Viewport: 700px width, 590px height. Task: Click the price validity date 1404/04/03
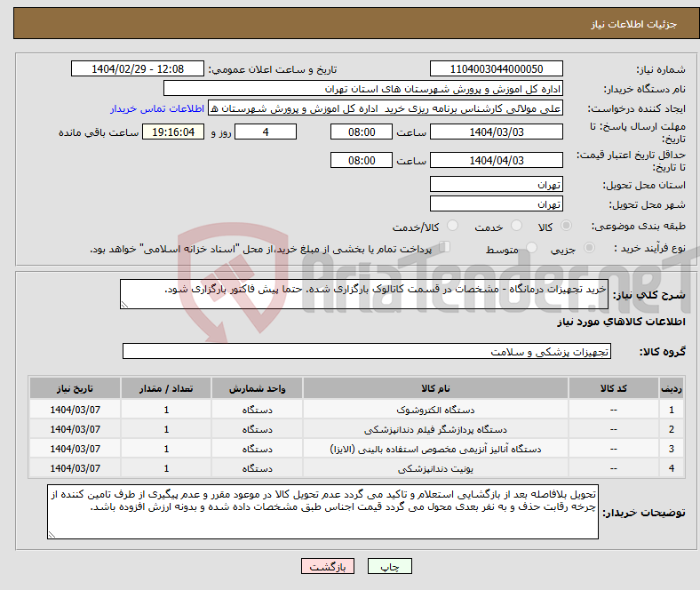pyautogui.click(x=496, y=160)
